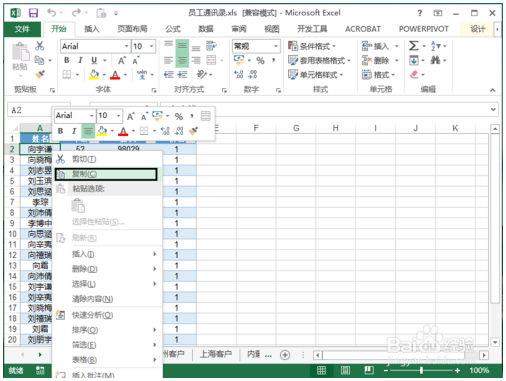Toggle align right in the ribbon
This screenshot has width=506, height=381.
(x=196, y=60)
